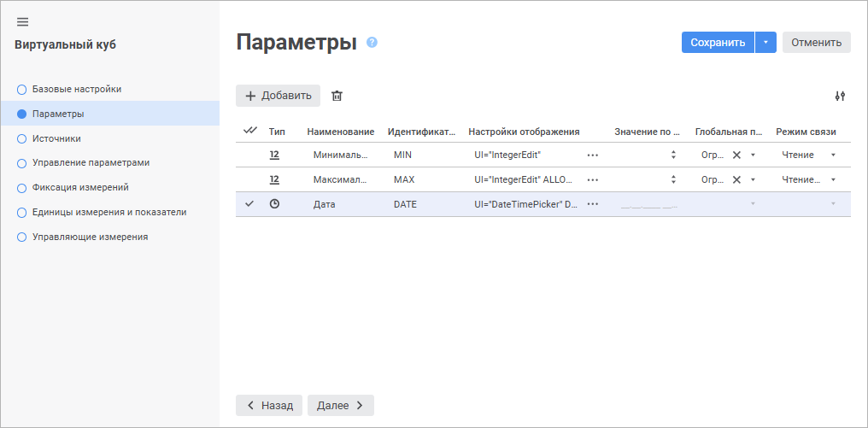Click the Наименование column header
Screen dimensions: 868x428
(x=340, y=132)
